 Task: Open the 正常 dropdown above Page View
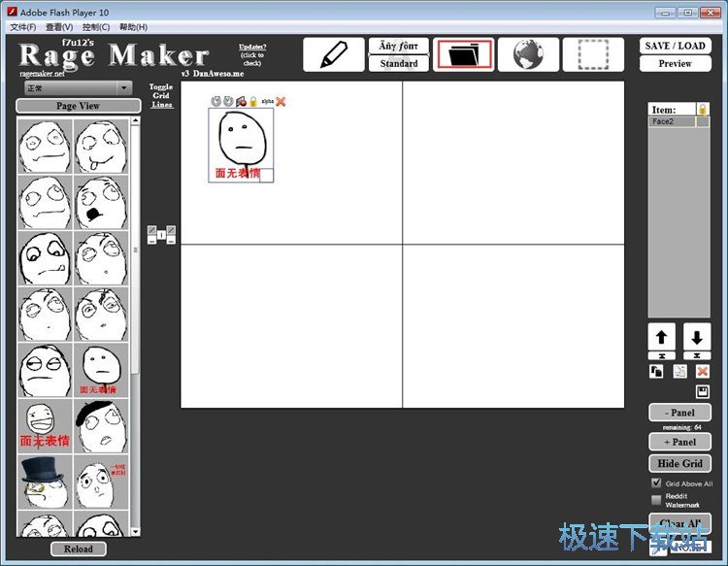(78, 87)
